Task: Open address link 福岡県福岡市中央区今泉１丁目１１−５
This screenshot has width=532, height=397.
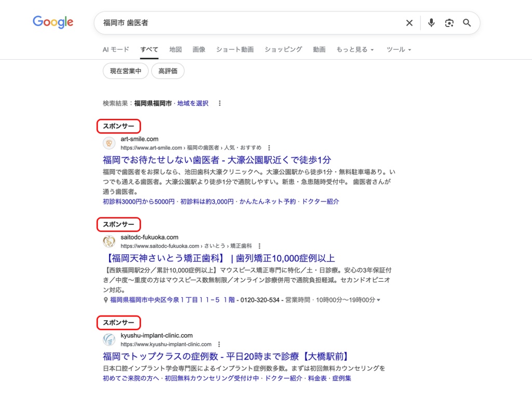Action: [x=172, y=300]
